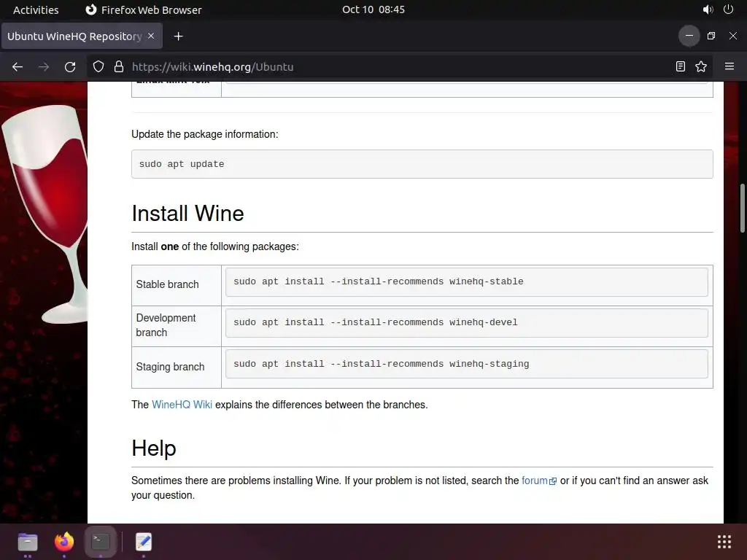Click the Development branch table cell

[x=177, y=326]
